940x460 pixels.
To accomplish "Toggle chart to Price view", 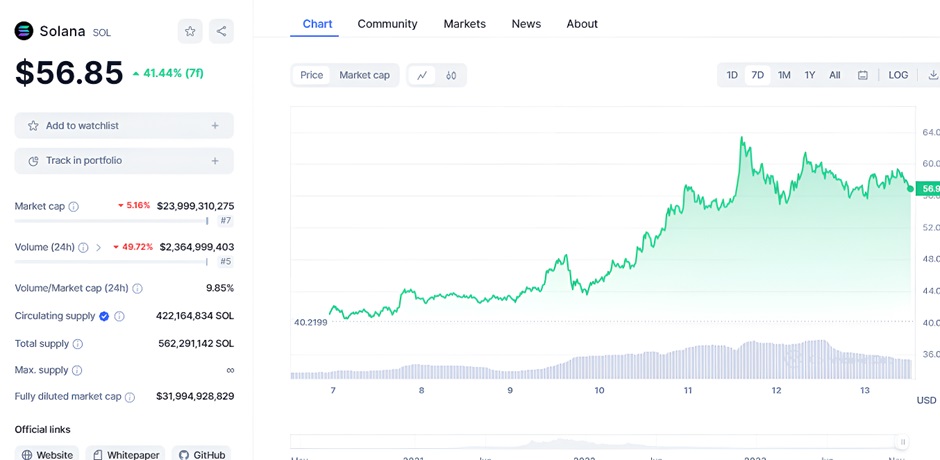I will point(312,75).
